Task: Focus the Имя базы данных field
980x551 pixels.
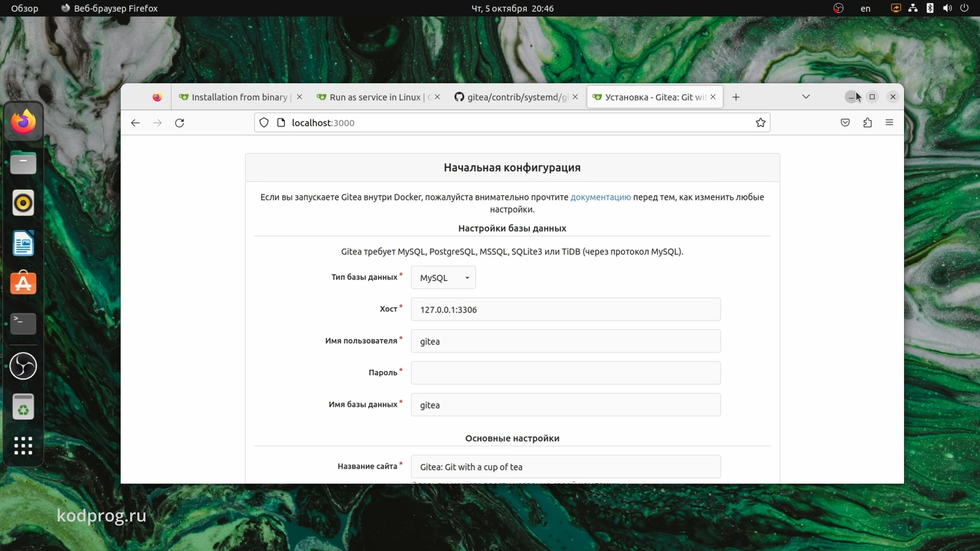Action: pyautogui.click(x=566, y=405)
